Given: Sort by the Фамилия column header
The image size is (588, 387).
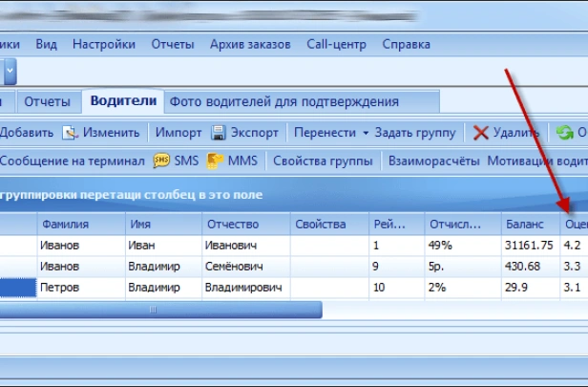Looking at the screenshot, I should [x=80, y=224].
